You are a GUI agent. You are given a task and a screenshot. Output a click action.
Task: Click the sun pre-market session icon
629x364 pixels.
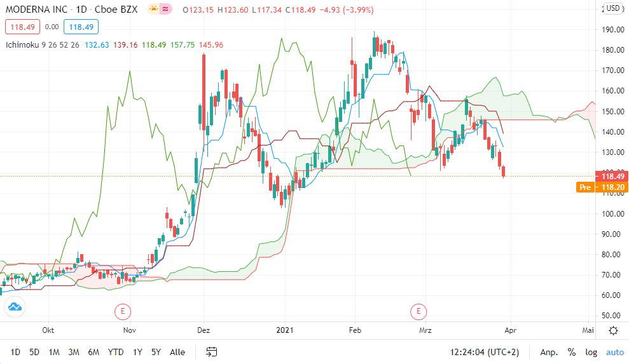coord(153,9)
